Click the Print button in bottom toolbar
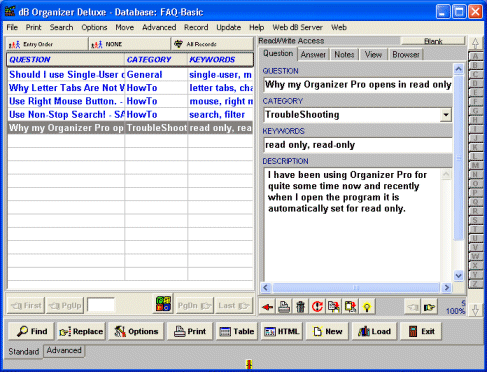 tap(190, 331)
